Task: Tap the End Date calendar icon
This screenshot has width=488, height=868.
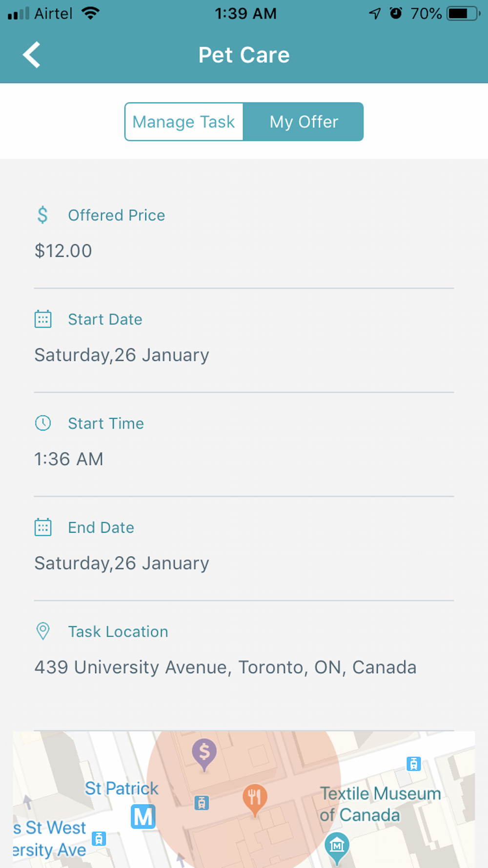Action: tap(43, 527)
